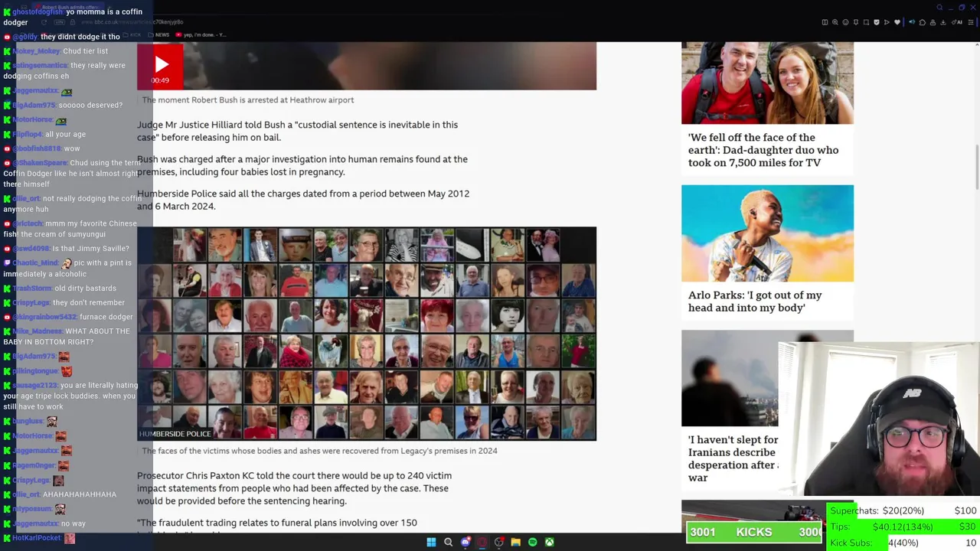Open the 'I haven't slept for' Iranians article
The height and width of the screenshot is (551, 980).
click(x=733, y=458)
